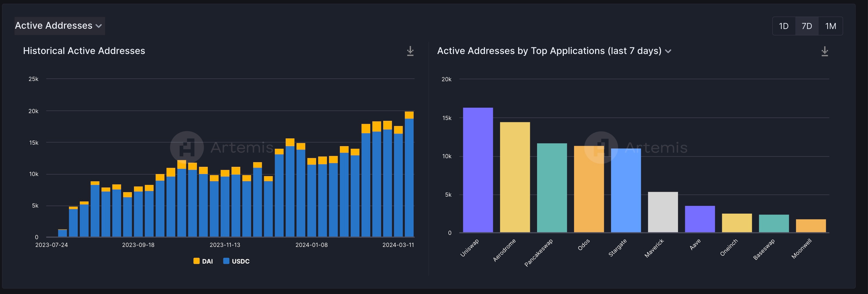Click the Stargate axis label

pyautogui.click(x=617, y=248)
